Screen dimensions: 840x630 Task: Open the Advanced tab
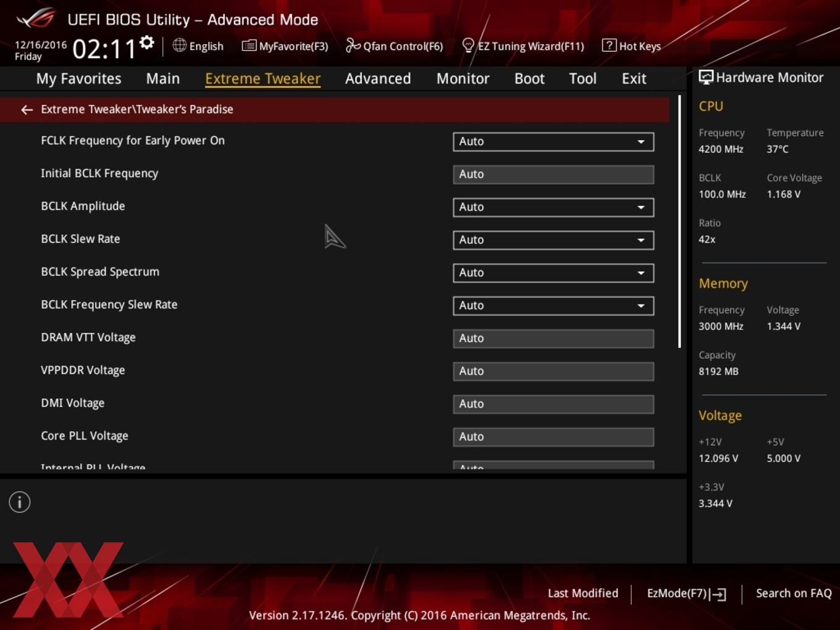tap(378, 78)
